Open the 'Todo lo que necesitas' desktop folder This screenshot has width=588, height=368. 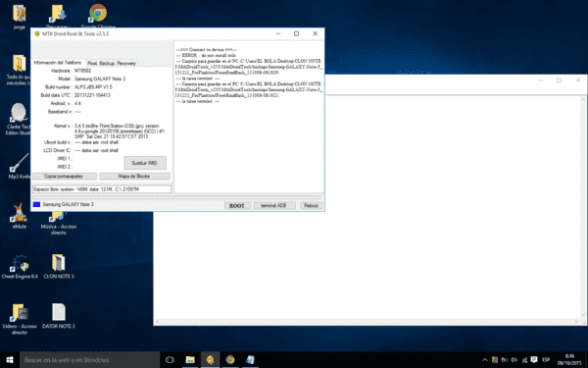coord(19,70)
